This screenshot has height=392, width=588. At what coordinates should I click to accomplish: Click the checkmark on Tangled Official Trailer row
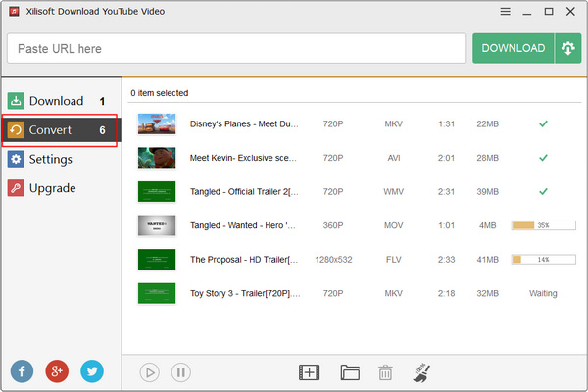point(543,191)
